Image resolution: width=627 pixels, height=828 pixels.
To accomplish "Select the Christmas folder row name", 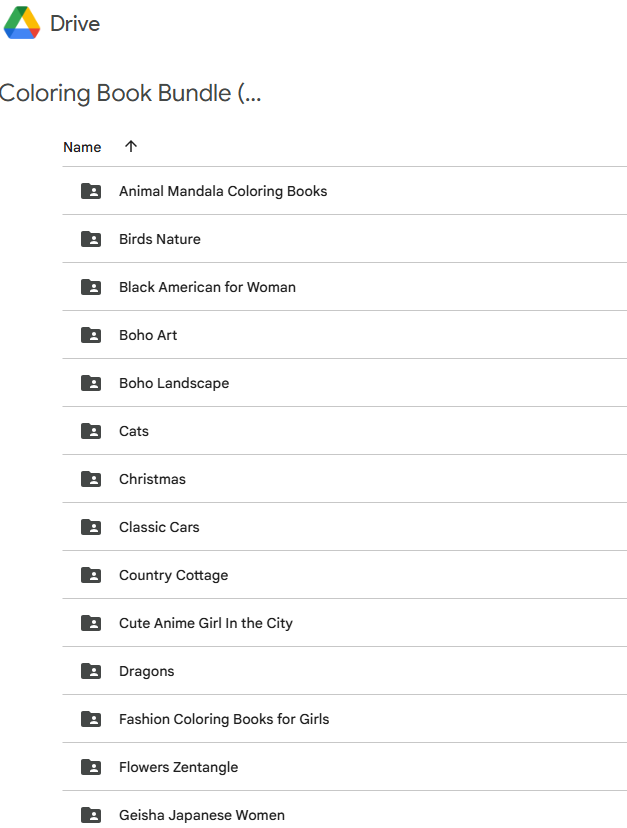I will 152,479.
